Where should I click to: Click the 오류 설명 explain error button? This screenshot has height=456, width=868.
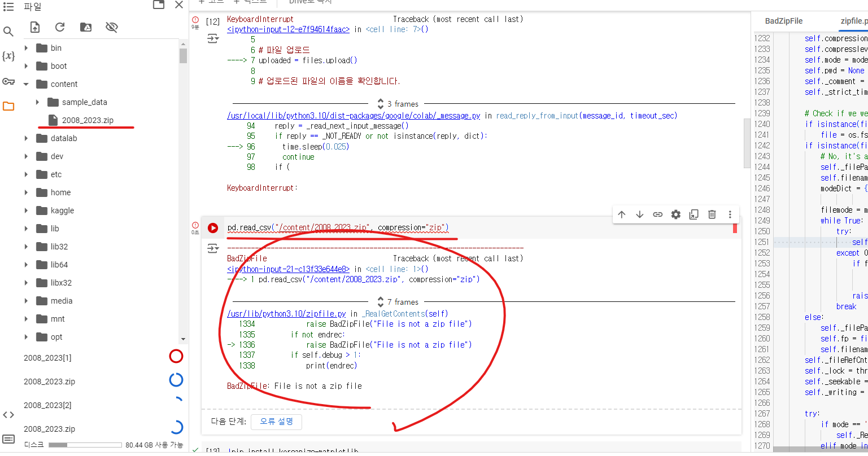point(277,422)
